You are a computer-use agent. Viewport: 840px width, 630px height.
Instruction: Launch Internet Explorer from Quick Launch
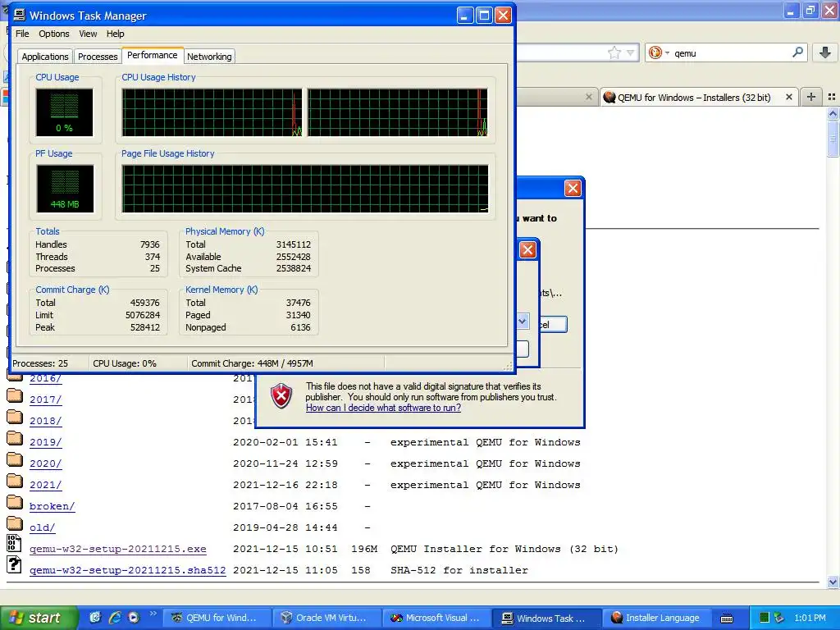click(x=115, y=618)
